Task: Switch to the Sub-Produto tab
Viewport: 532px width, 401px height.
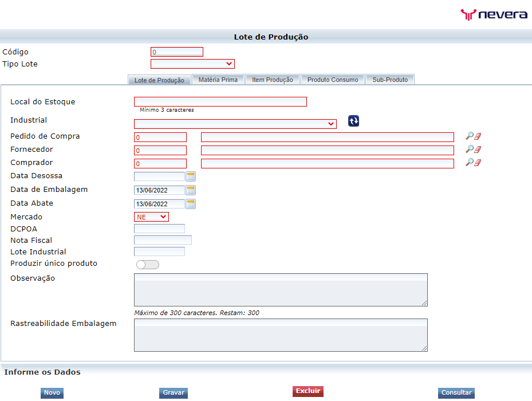Action: tap(390, 79)
